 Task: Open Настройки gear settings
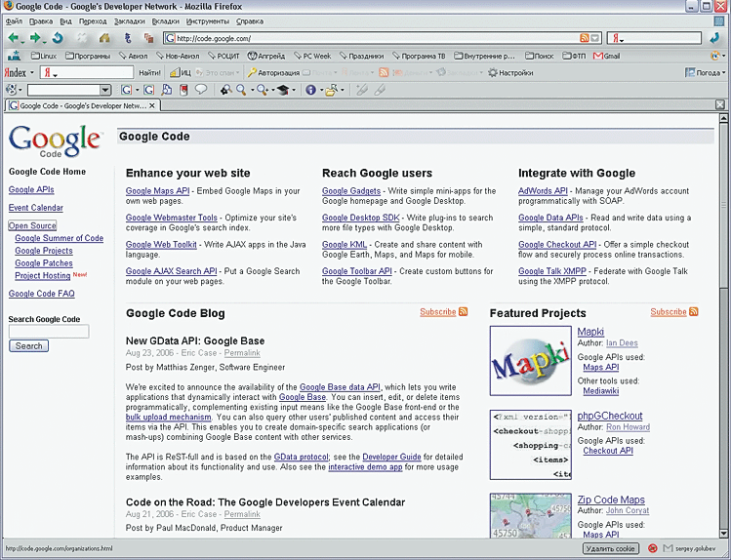[x=510, y=73]
